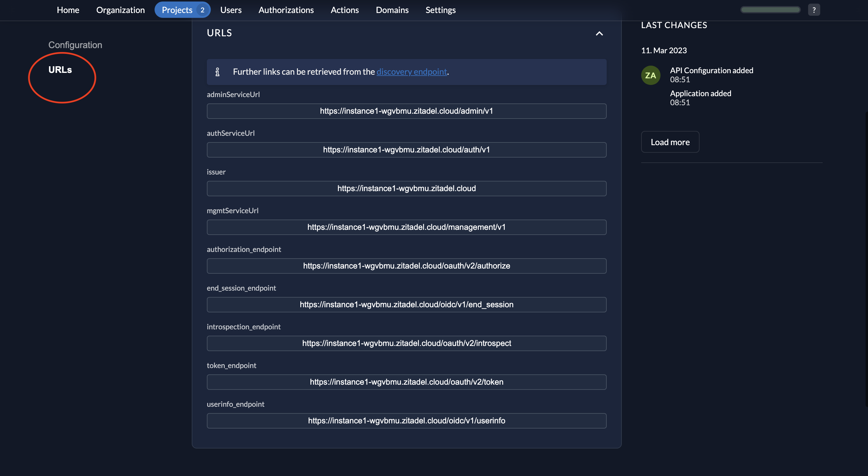Click the ZA avatar in Last Changes

point(651,75)
